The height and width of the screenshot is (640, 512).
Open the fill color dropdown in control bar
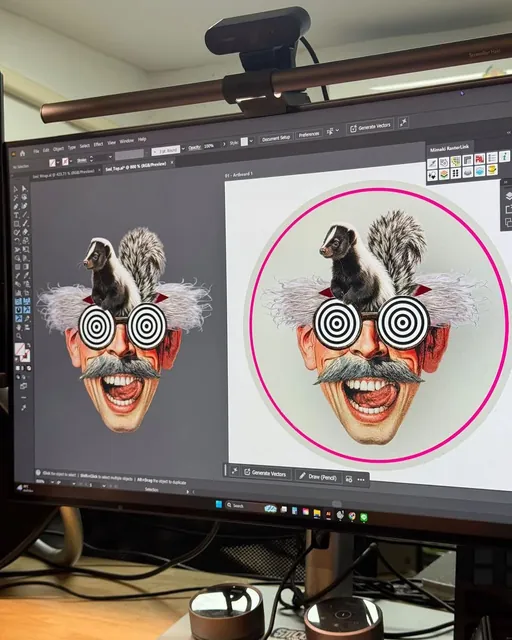tap(58, 162)
